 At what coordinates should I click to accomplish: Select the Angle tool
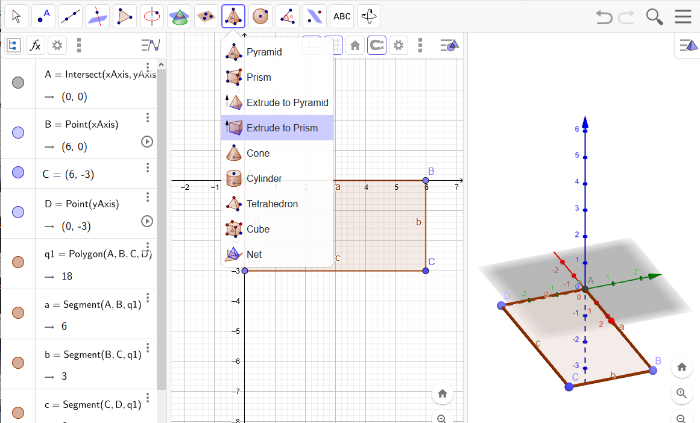point(287,17)
